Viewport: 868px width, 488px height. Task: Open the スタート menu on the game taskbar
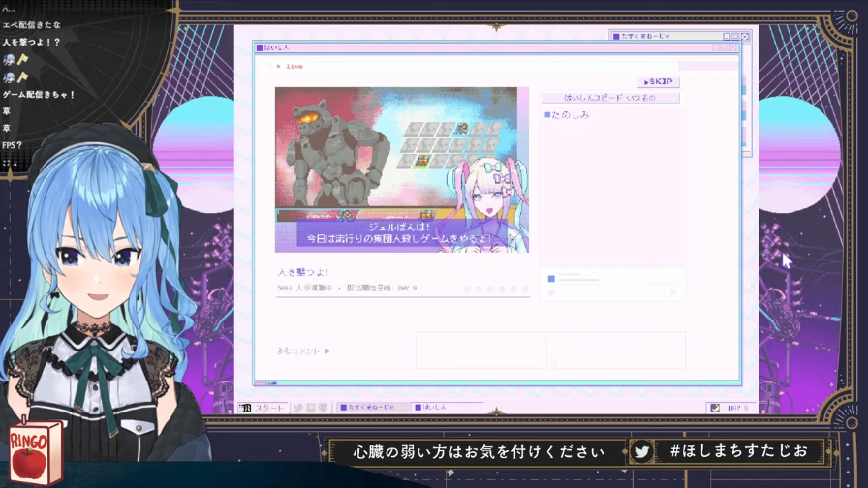[263, 408]
